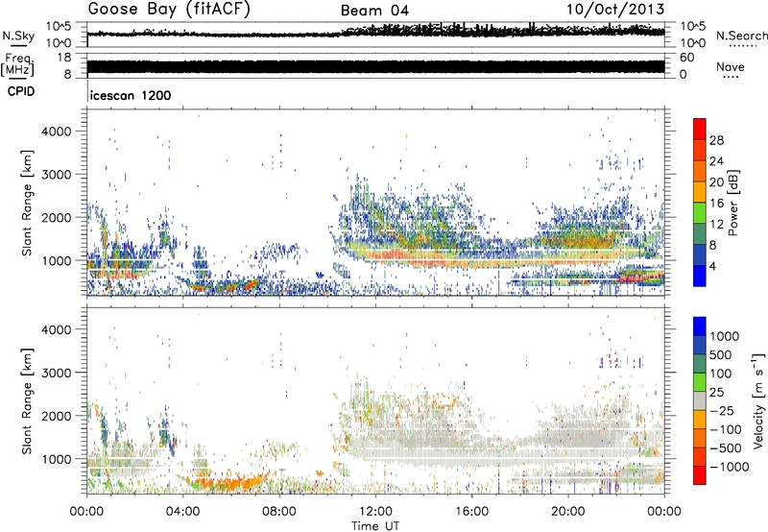Click the "-1000" label on Velocity colorbar
This screenshot has height=532, width=768.
pyautogui.click(x=730, y=467)
